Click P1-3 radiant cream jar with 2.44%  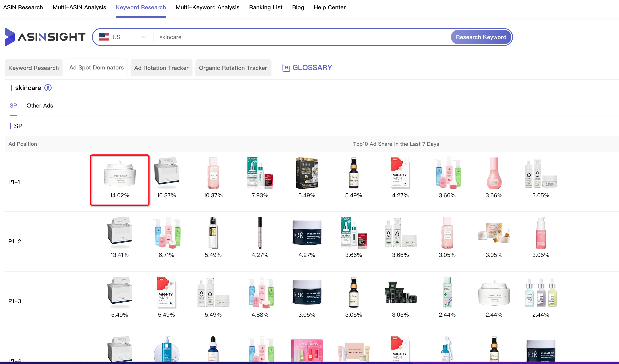pos(494,292)
